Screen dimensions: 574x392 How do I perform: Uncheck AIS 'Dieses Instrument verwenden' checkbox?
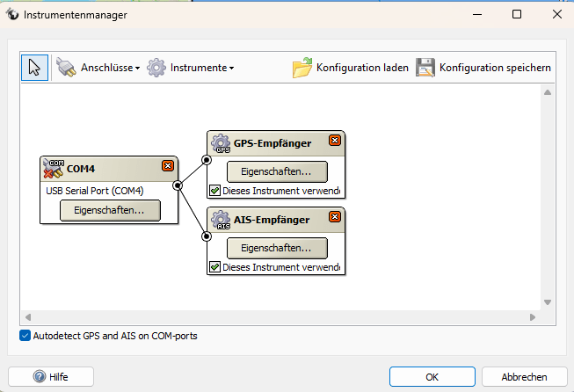tap(214, 266)
